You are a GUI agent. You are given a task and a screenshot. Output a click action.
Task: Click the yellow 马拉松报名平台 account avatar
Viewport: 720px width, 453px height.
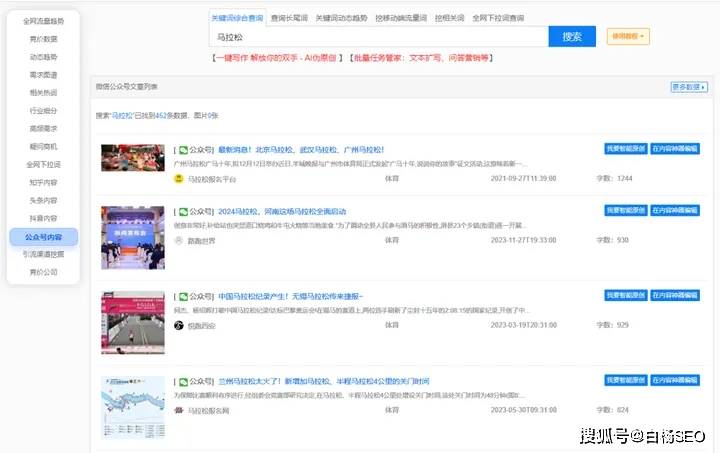pyautogui.click(x=179, y=179)
